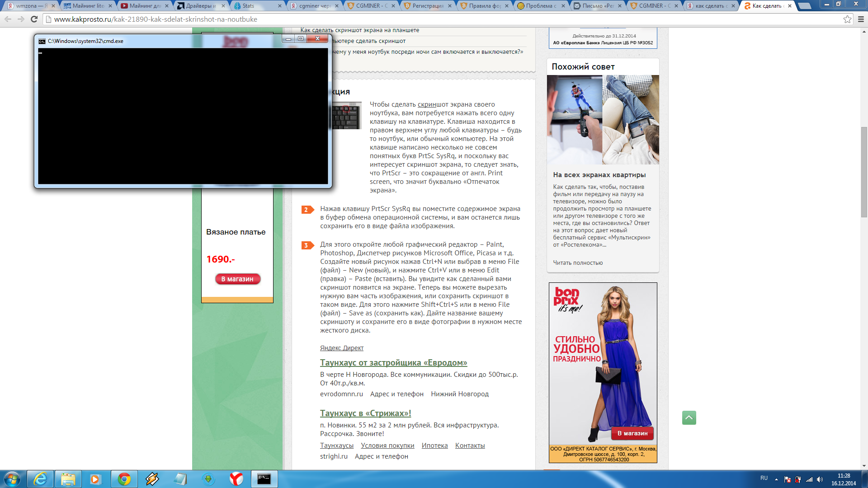
Task: Open a new tab with the new tab button
Action: coord(804,6)
